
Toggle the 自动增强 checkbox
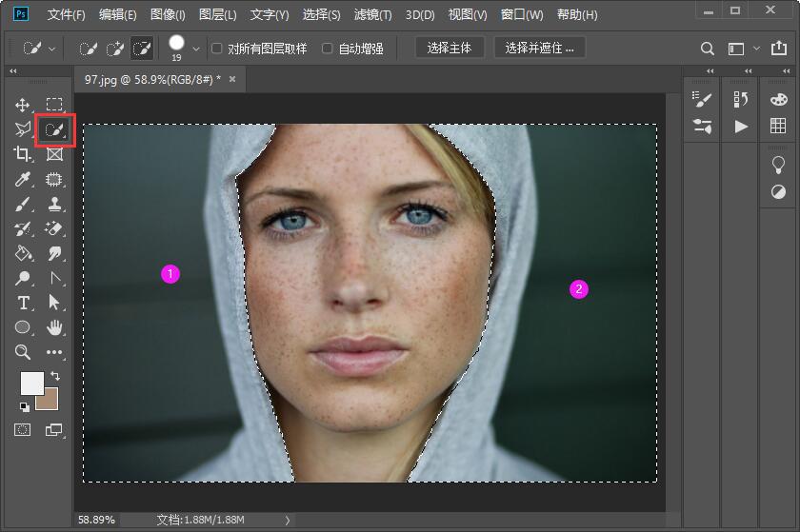click(x=328, y=49)
